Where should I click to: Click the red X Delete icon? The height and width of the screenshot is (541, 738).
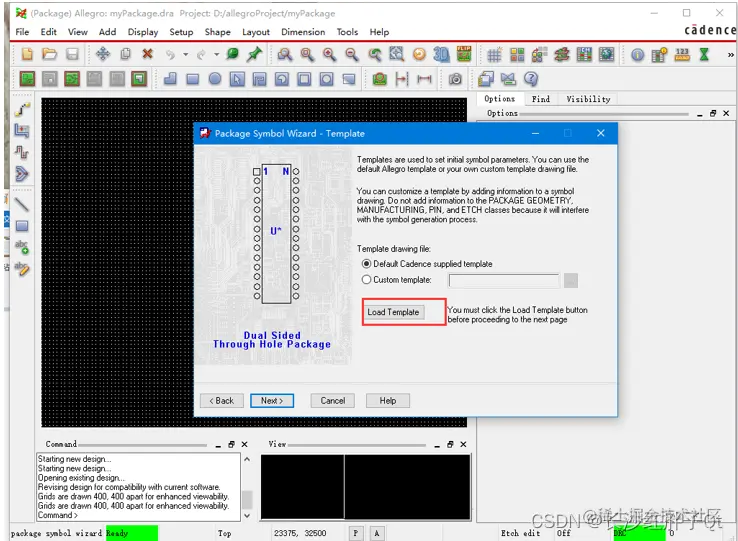point(147,54)
